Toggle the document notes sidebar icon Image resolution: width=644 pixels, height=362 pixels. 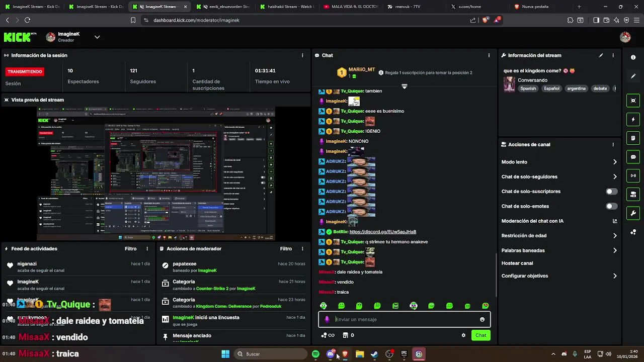coord(633,138)
